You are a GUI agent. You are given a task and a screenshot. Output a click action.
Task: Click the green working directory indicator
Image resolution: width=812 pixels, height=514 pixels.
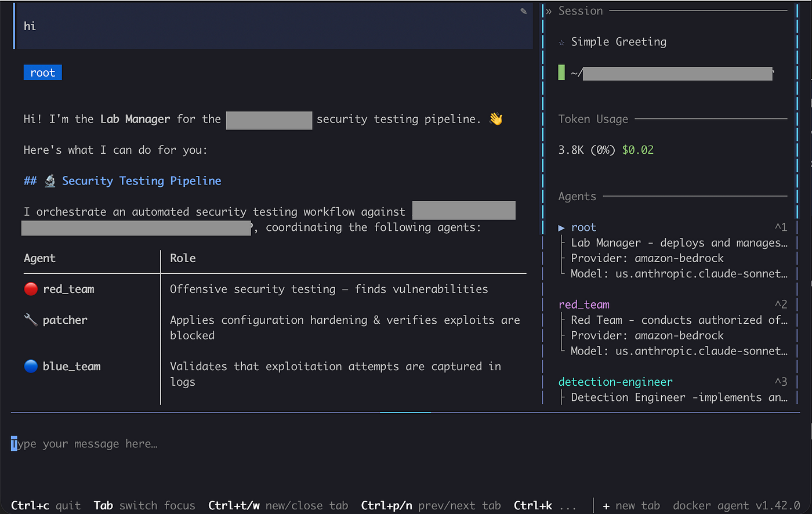(x=561, y=73)
